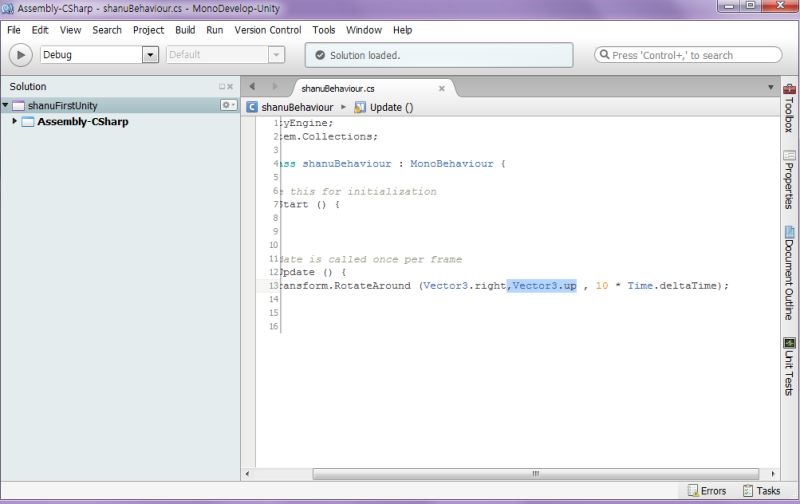The width and height of the screenshot is (800, 504).
Task: Click 'Time.deltaTime' in line 13
Action: coord(672,286)
